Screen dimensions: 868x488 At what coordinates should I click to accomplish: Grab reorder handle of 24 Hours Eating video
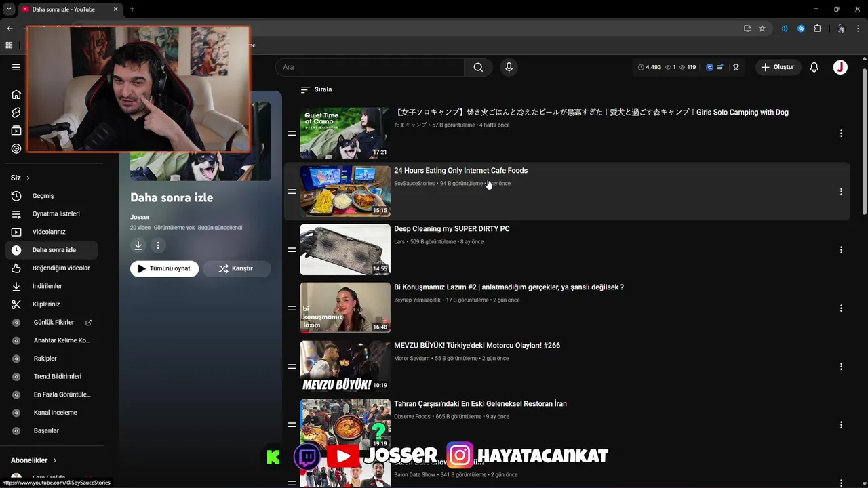coord(292,192)
